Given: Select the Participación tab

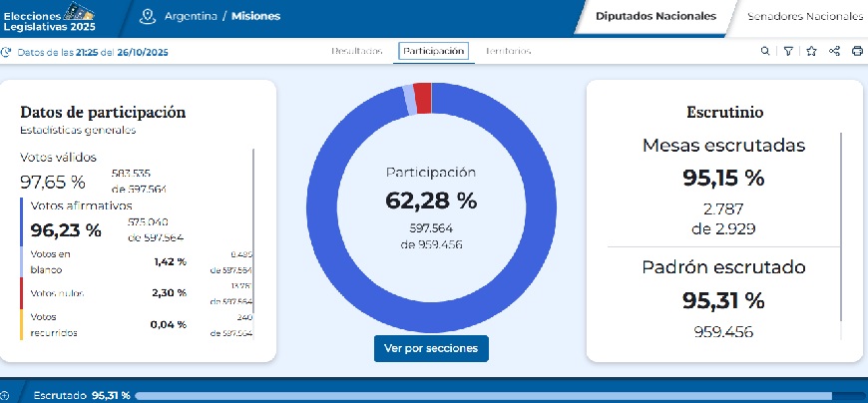Looking at the screenshot, I should (434, 51).
